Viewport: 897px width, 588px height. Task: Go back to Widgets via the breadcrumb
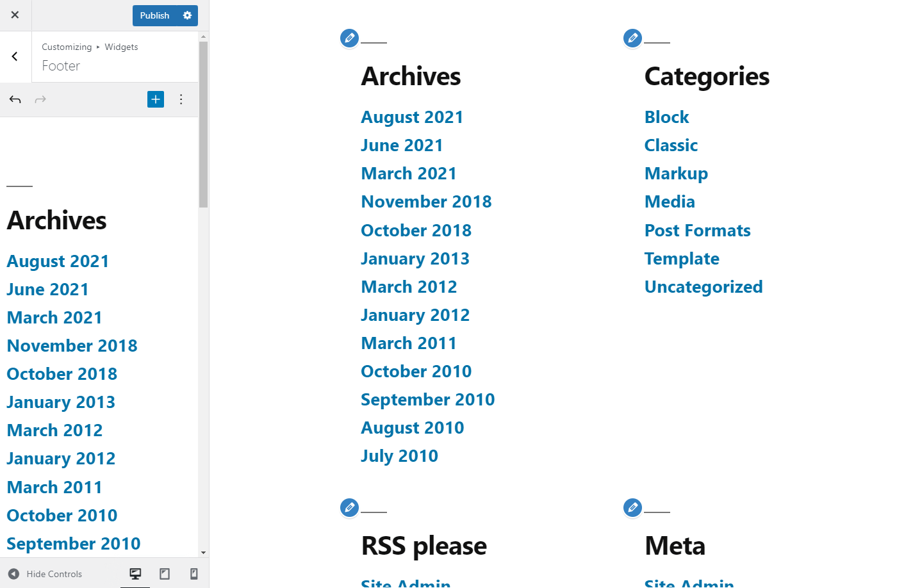tap(121, 46)
